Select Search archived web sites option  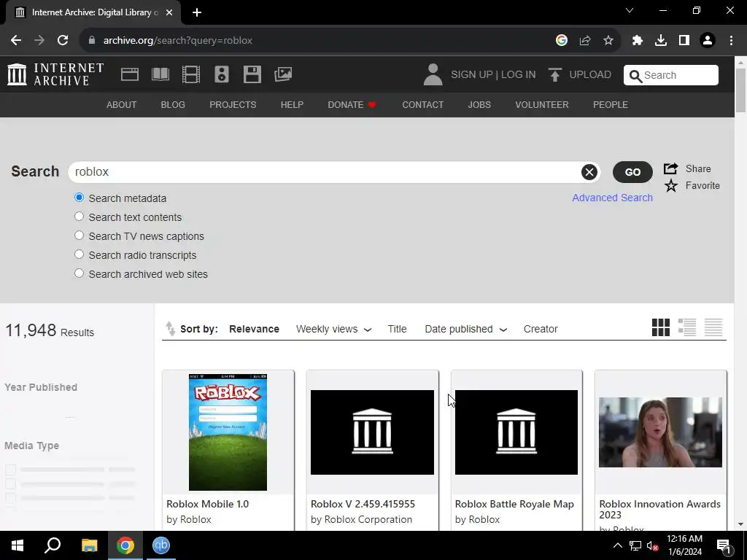coord(79,274)
